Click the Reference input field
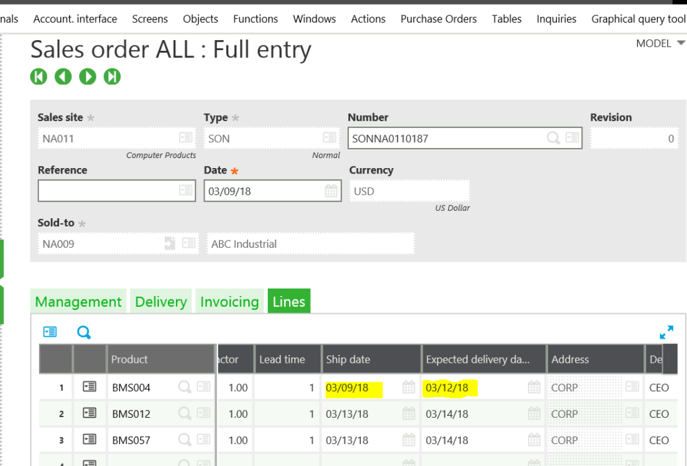This screenshot has height=466, width=687. (107, 191)
